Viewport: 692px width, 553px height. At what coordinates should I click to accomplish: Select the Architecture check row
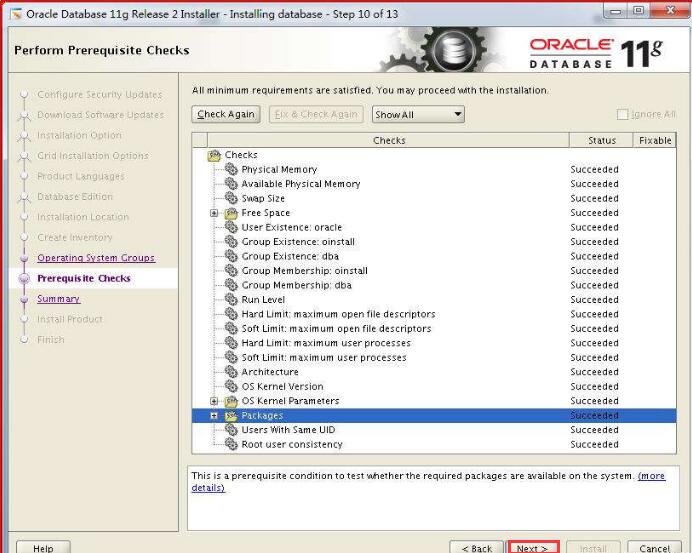434,372
